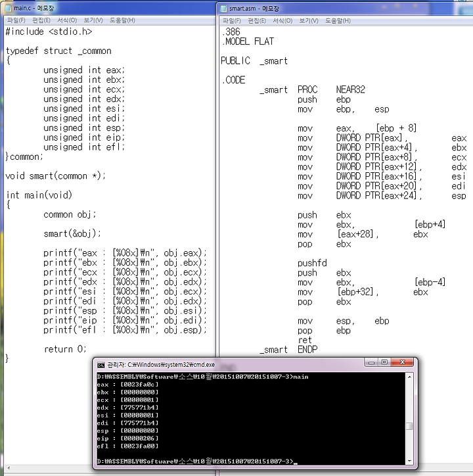473x476 pixels.
Task: Open 편집(E) menu in main.c Notepad
Action: point(41,20)
